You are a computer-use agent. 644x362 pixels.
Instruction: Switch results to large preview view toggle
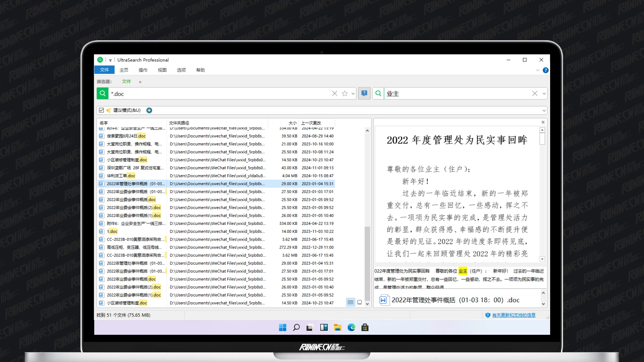click(359, 302)
